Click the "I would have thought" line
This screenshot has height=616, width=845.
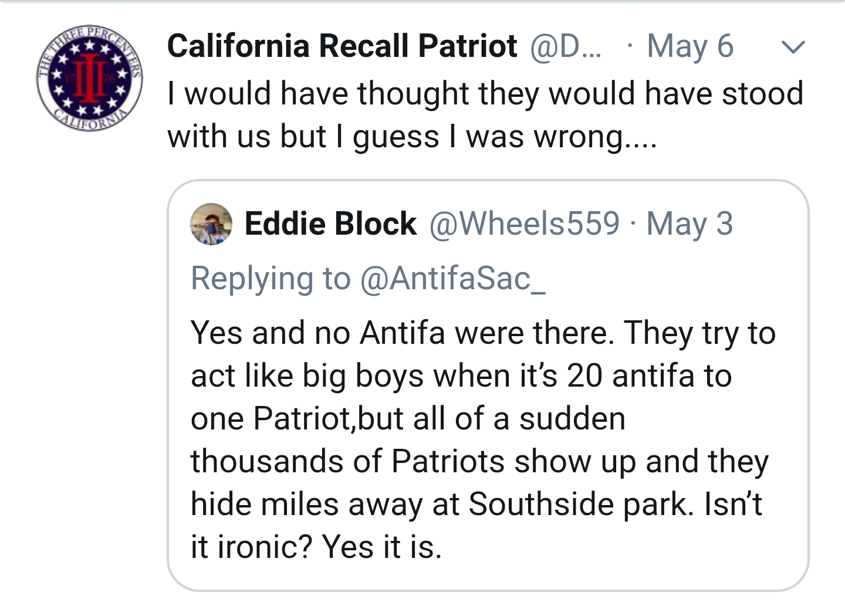(x=485, y=94)
